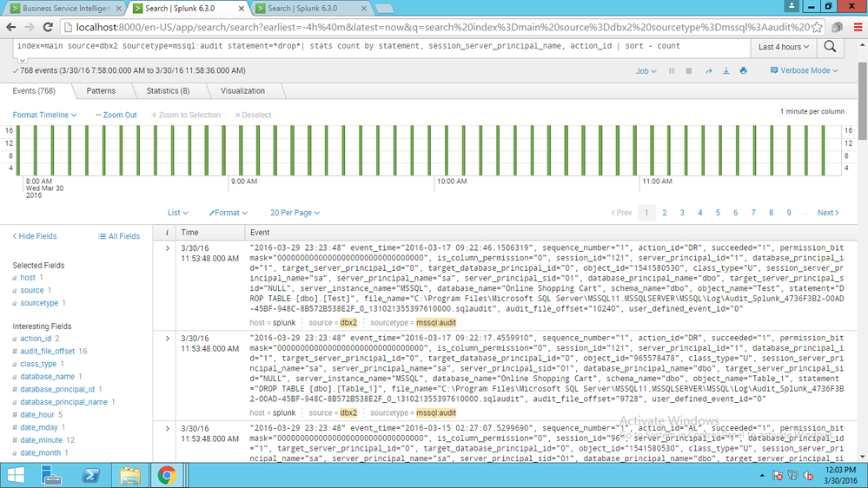Viewport: 868px width, 488px height.
Task: Switch to the Visualization tab
Action: coord(242,90)
